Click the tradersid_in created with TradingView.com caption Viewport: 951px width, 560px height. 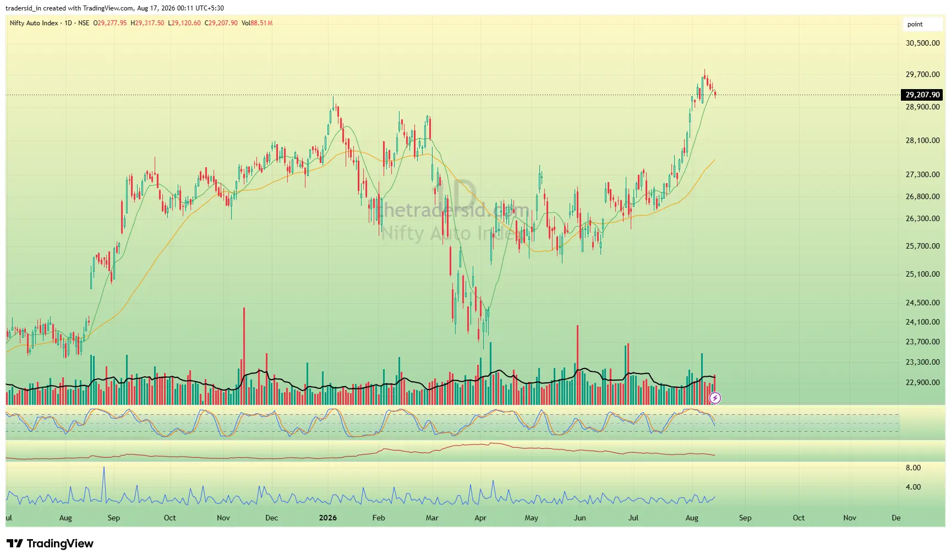tap(114, 8)
